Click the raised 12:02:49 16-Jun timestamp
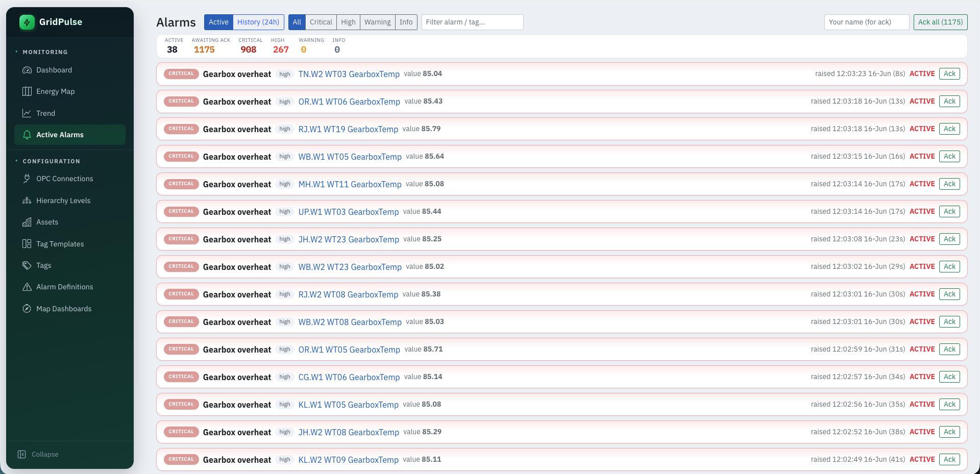 tap(858, 459)
